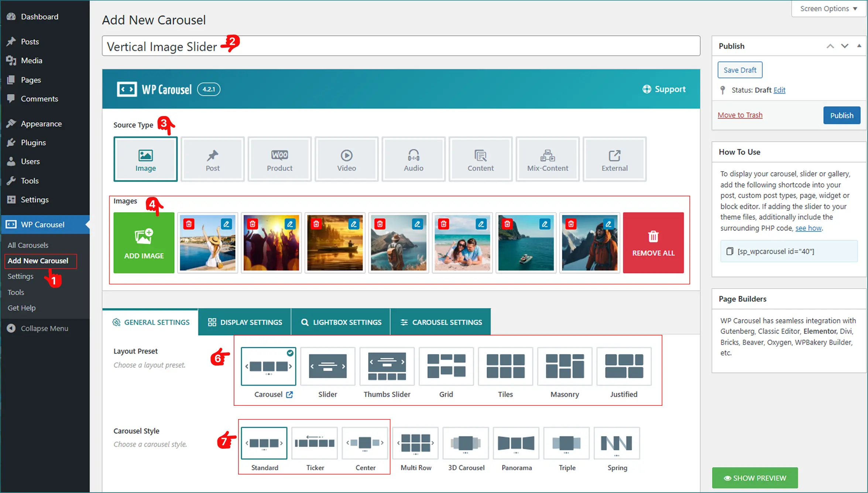
Task: Click the carousel title input field
Action: pyautogui.click(x=443, y=46)
